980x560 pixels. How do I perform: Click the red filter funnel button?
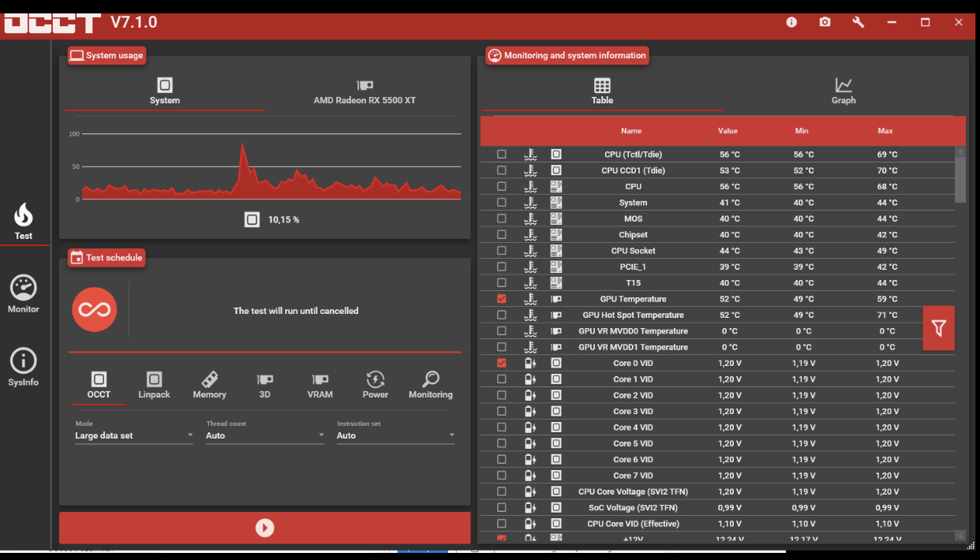[x=938, y=328]
